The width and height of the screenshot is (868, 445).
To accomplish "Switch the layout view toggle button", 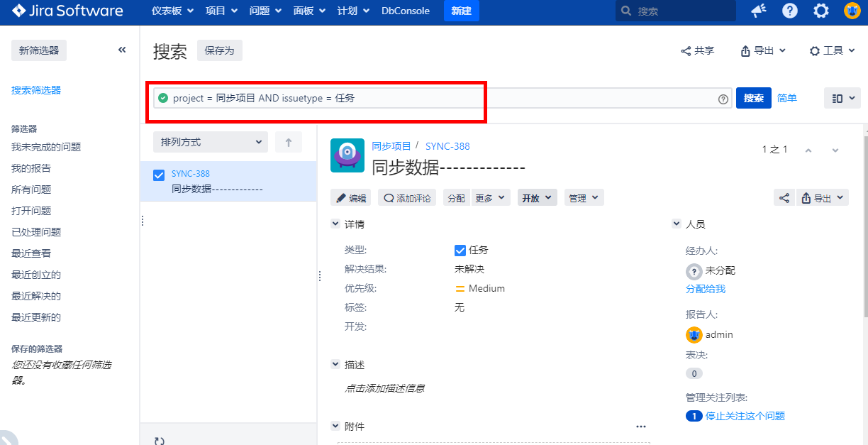I will pos(842,98).
